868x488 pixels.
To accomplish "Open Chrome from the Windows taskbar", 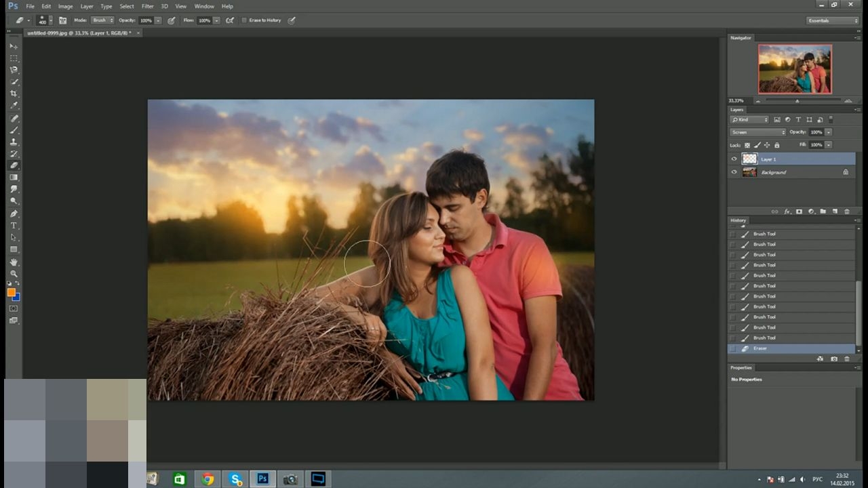I will tap(208, 479).
